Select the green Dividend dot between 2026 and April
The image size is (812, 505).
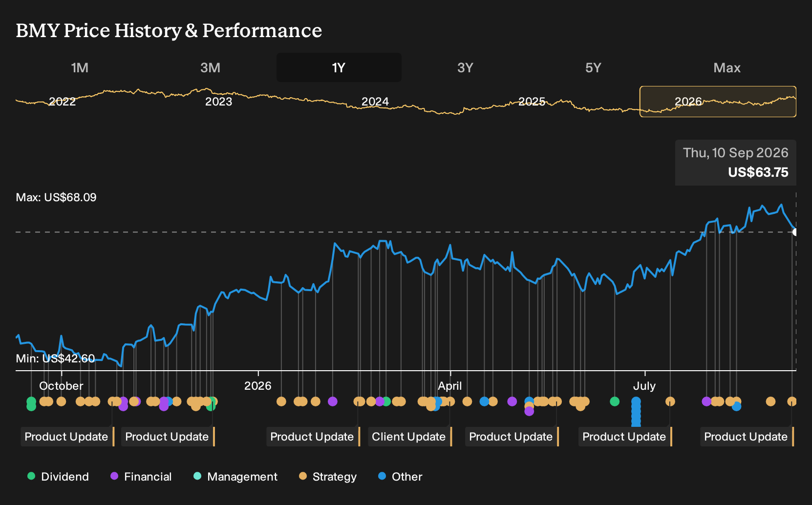386,401
